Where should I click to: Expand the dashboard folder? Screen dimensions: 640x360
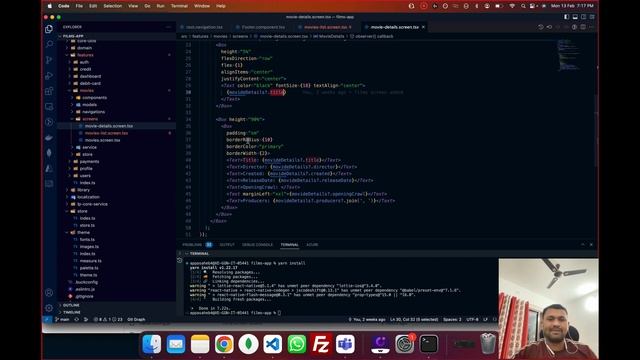[x=116, y=76]
